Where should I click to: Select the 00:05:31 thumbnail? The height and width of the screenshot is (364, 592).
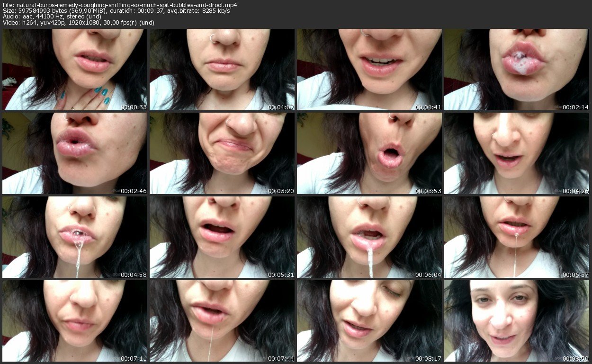[x=222, y=237]
